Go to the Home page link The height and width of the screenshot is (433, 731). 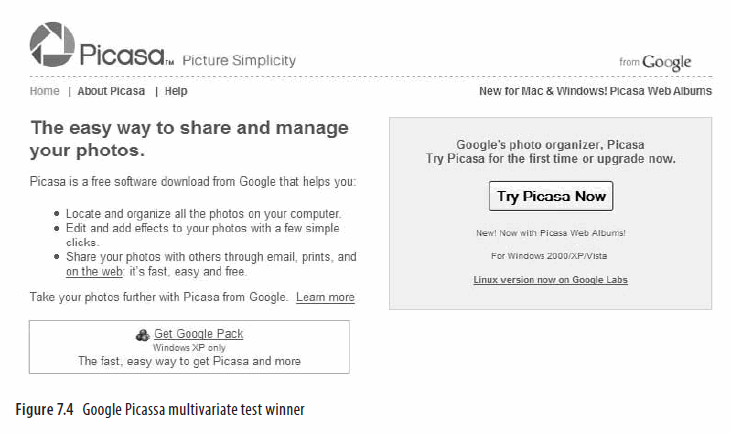(45, 91)
